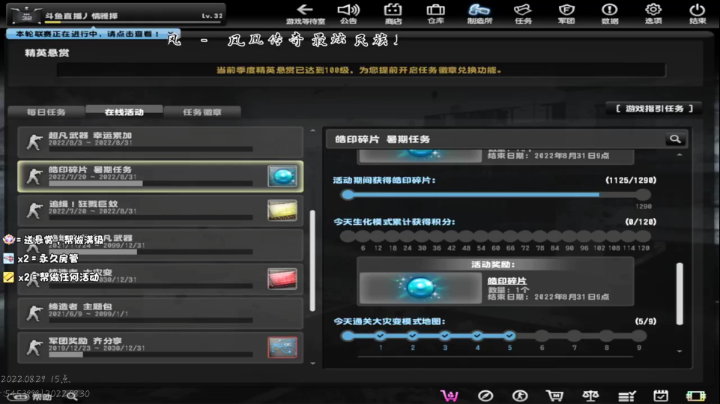The image size is (720, 404).
Task: Click the red thumbnail in the activity list
Action: (x=282, y=279)
